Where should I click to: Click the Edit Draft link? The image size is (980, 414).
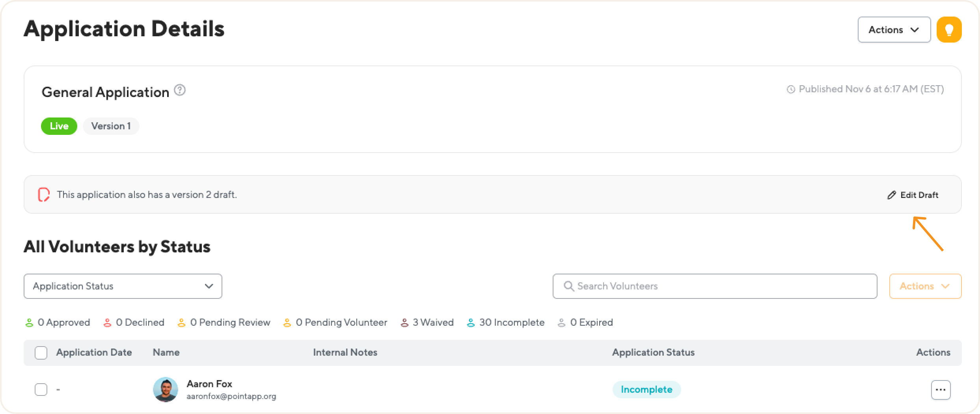pos(919,195)
